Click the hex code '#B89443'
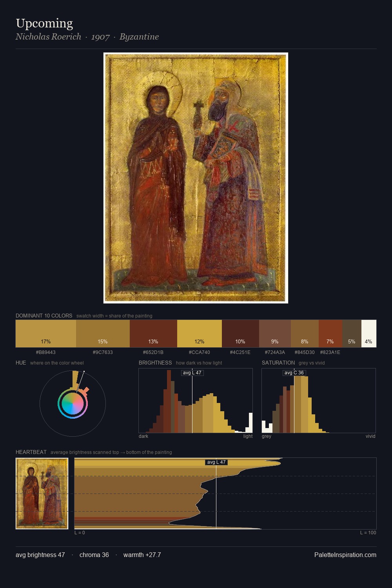The width and height of the screenshot is (392, 588). tap(46, 352)
